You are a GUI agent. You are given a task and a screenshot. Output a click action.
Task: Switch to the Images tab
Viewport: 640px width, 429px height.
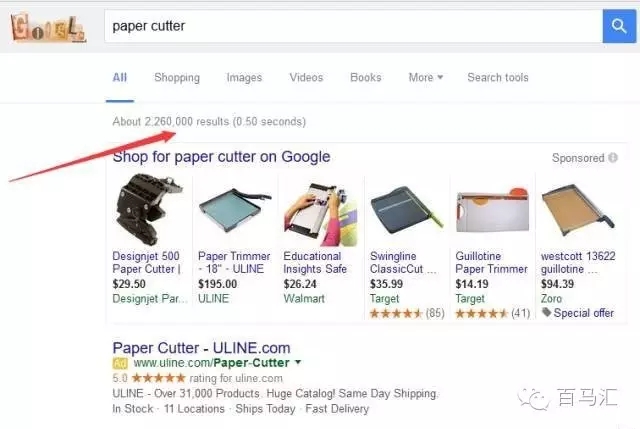244,77
